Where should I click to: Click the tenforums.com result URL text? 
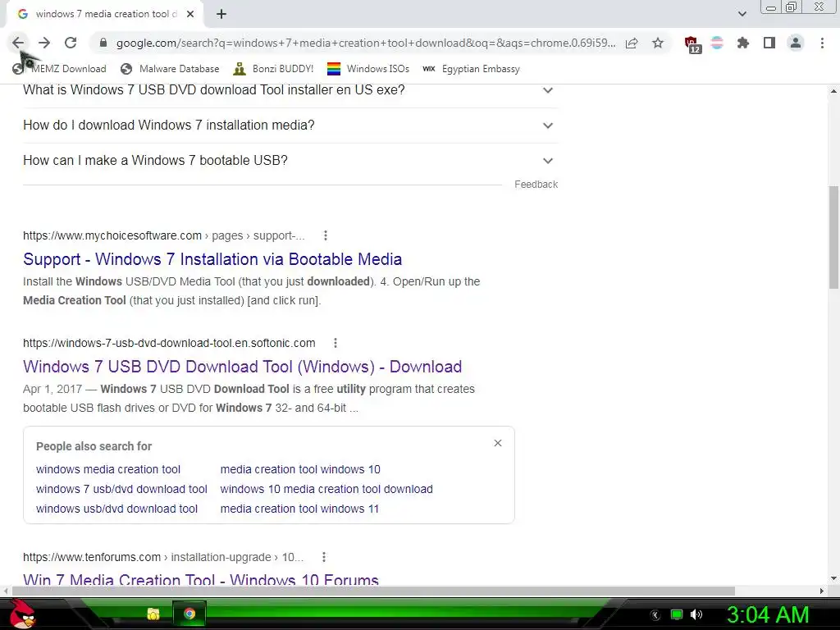pos(163,557)
